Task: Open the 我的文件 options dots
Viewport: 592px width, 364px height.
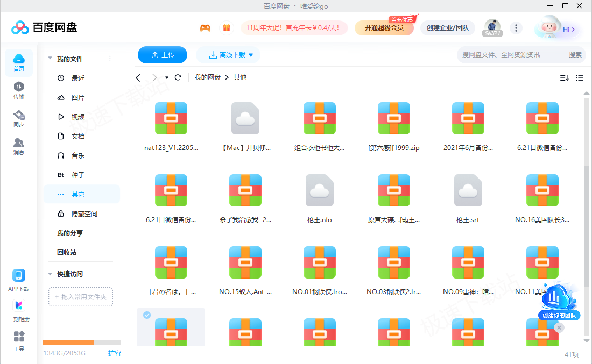Action: pos(110,59)
